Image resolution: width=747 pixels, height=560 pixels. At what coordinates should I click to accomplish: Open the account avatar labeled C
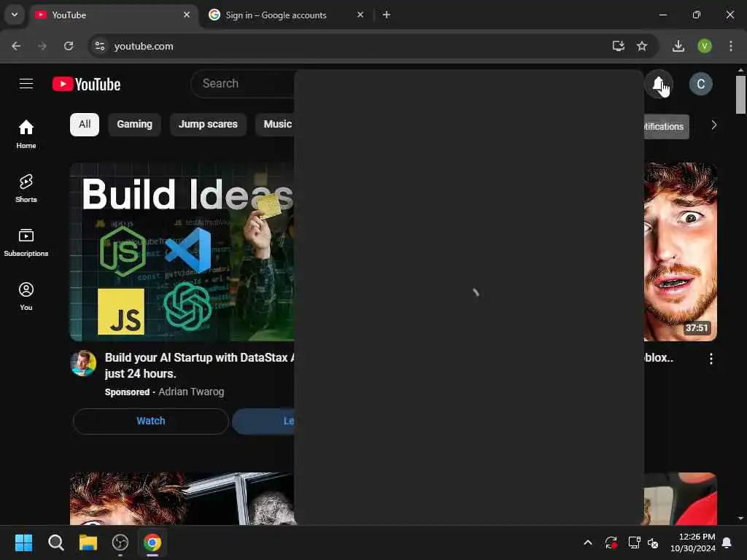coord(700,85)
